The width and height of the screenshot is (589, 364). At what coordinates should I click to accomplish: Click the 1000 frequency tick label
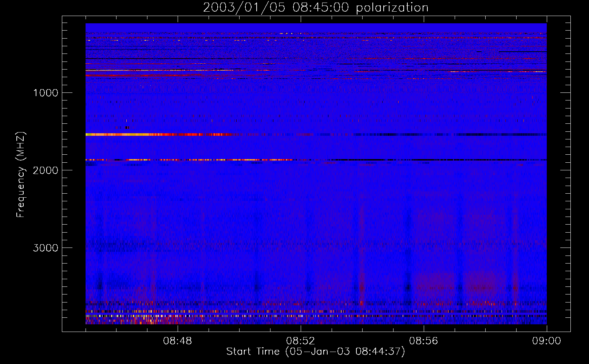[x=46, y=93]
